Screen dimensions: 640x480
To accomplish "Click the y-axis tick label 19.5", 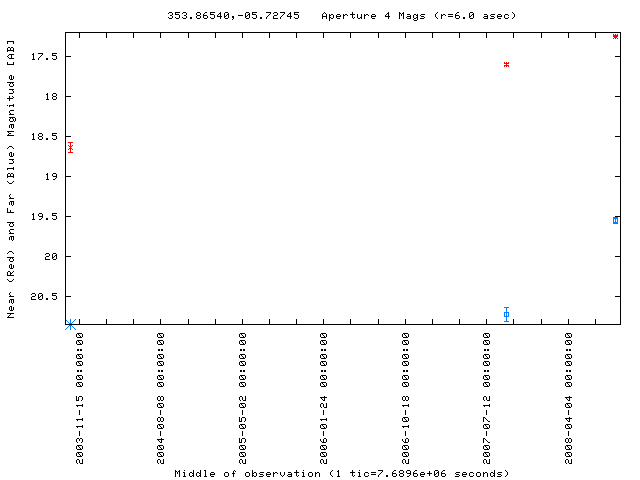I will (44, 216).
